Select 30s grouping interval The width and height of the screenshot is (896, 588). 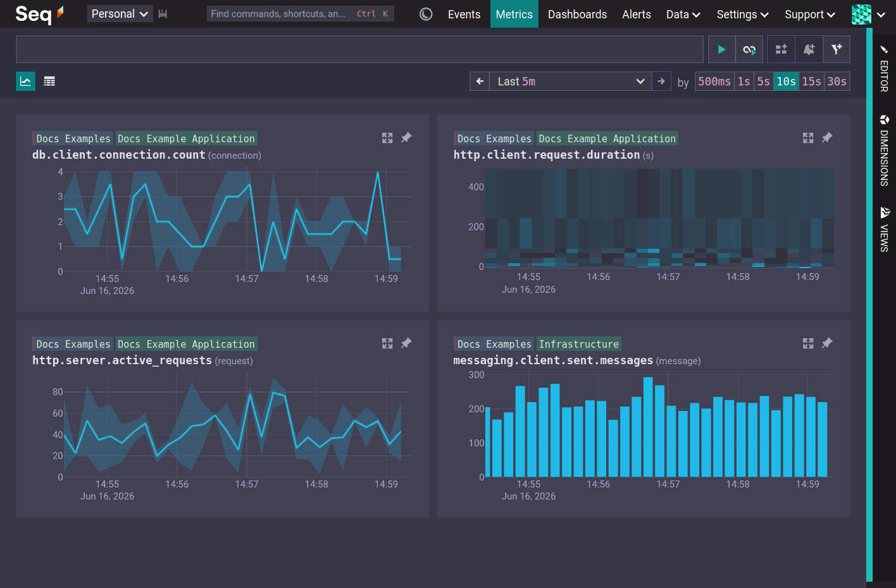pyautogui.click(x=837, y=82)
